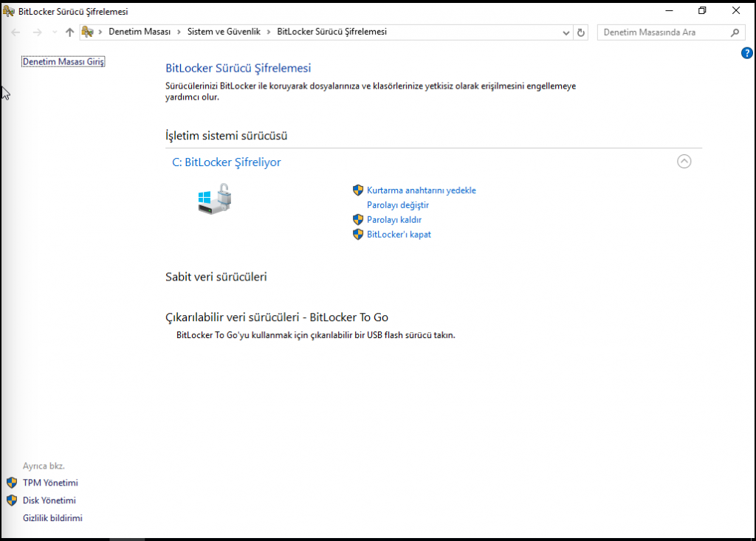Refresh the BitLocker control panel page
The height and width of the screenshot is (541, 756).
tap(581, 32)
